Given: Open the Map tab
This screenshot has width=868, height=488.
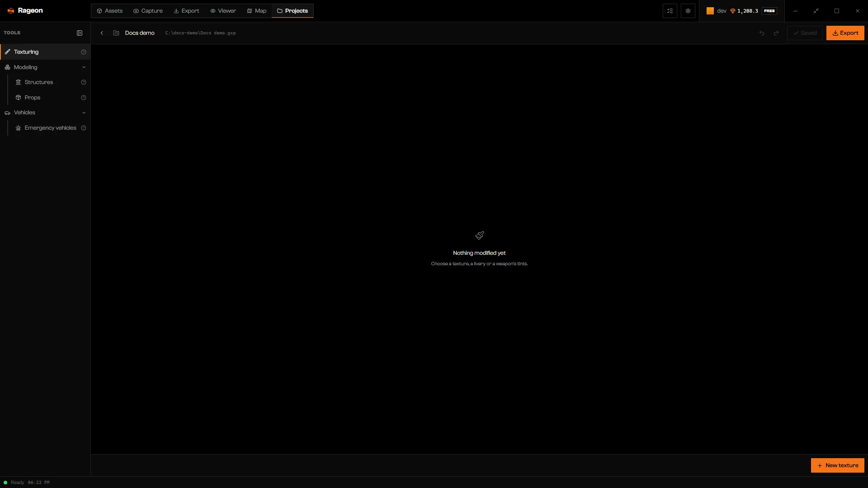Looking at the screenshot, I should pos(257,11).
